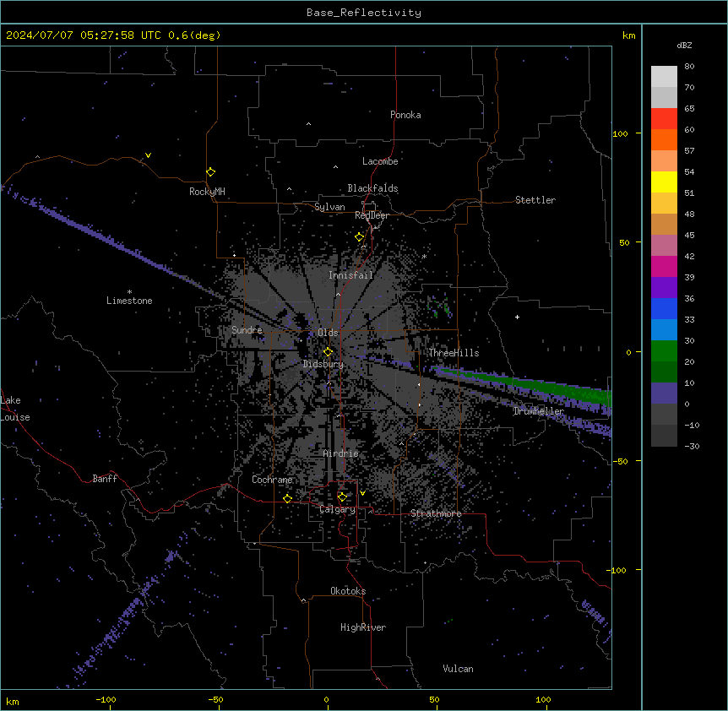Click the Drumheller label
Image resolution: width=728 pixels, height=711 pixels.
pos(539,411)
